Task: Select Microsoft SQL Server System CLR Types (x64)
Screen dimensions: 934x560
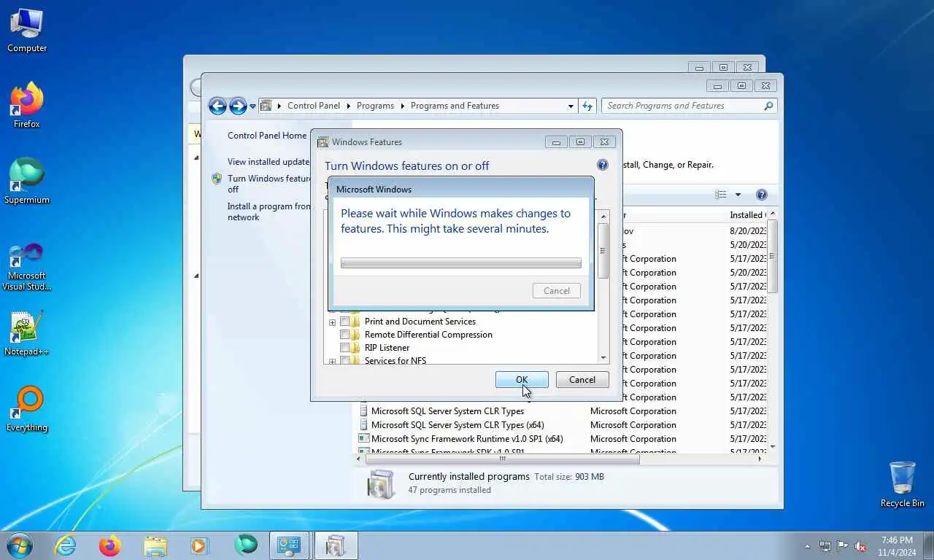Action: point(458,425)
